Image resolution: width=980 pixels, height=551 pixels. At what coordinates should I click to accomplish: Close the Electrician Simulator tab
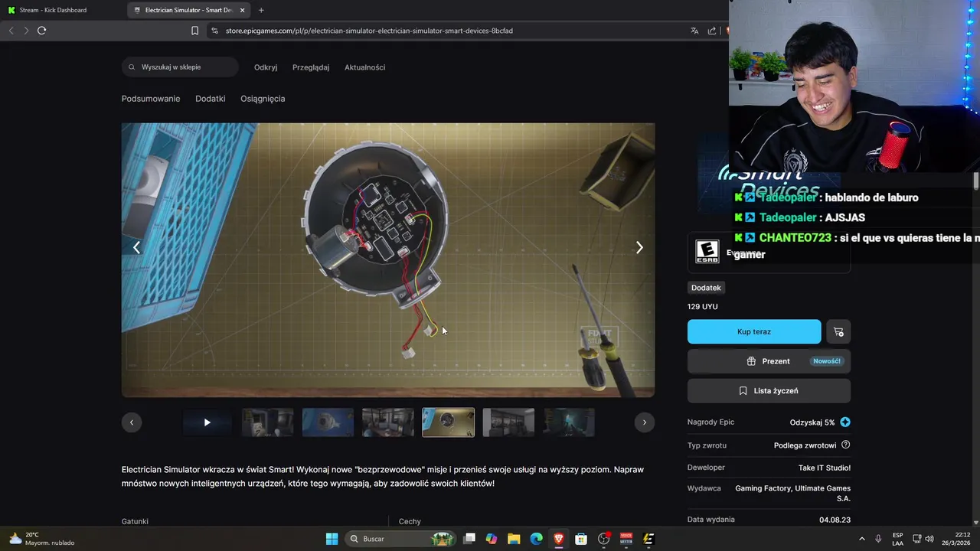(x=243, y=10)
